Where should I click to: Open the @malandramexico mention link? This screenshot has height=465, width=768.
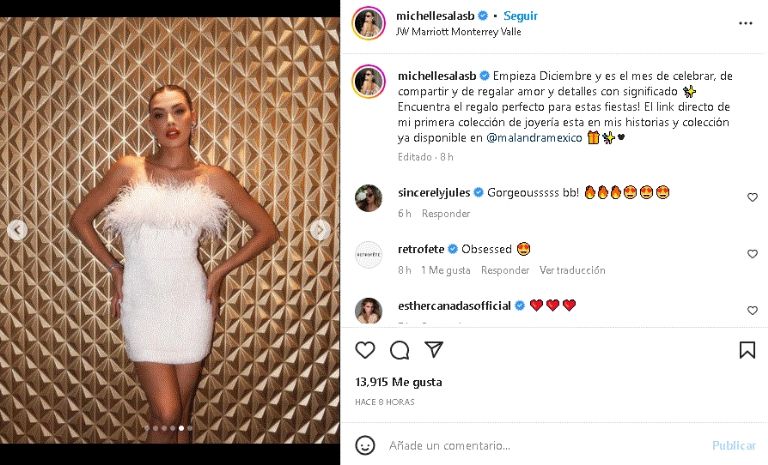(534, 137)
